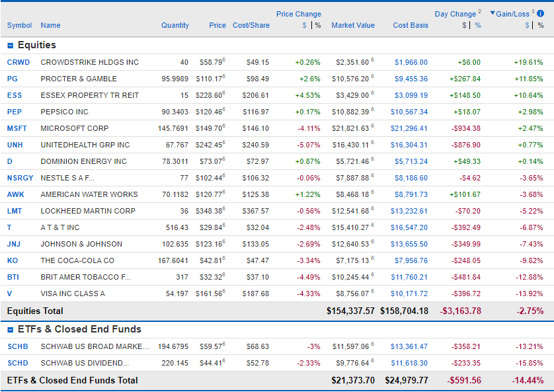Image resolution: width=554 pixels, height=392 pixels.
Task: Sort by Market Value column
Action: coord(353,25)
